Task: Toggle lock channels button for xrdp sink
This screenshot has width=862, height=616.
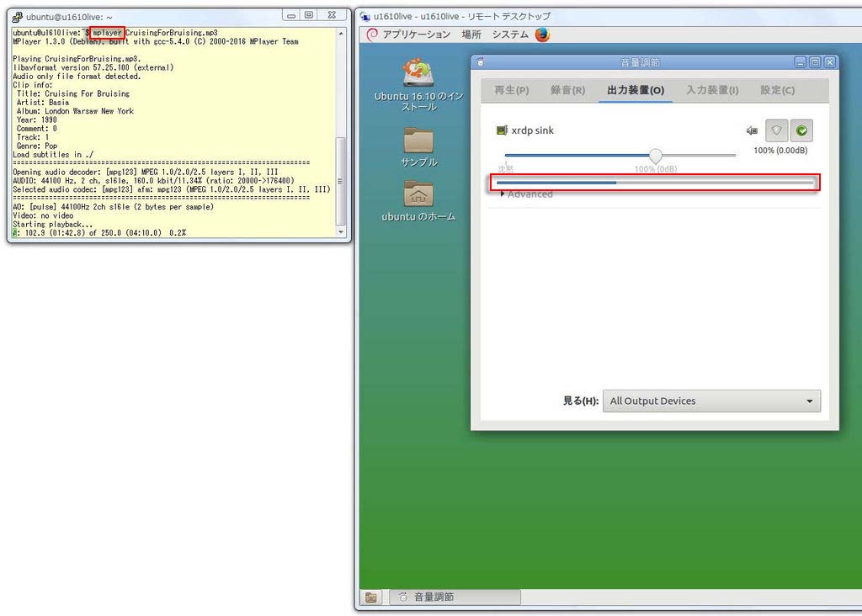Action: (776, 130)
